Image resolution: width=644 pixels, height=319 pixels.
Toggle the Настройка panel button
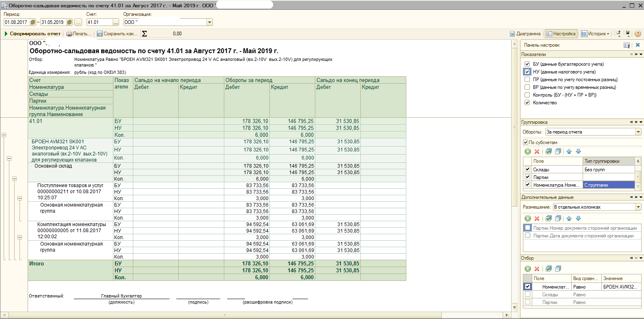[561, 34]
